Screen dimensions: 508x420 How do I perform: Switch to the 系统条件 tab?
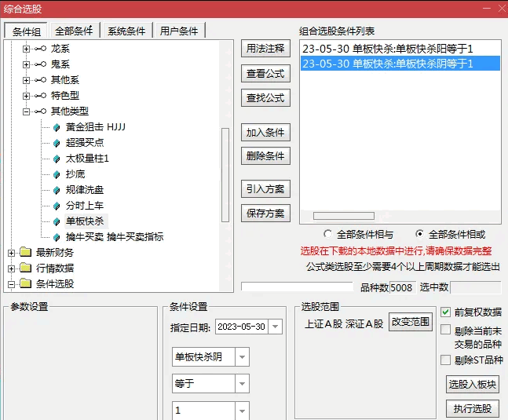tap(126, 31)
